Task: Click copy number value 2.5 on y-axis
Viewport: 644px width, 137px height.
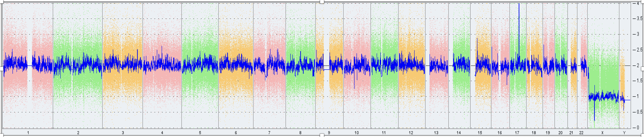Action: [x=640, y=50]
